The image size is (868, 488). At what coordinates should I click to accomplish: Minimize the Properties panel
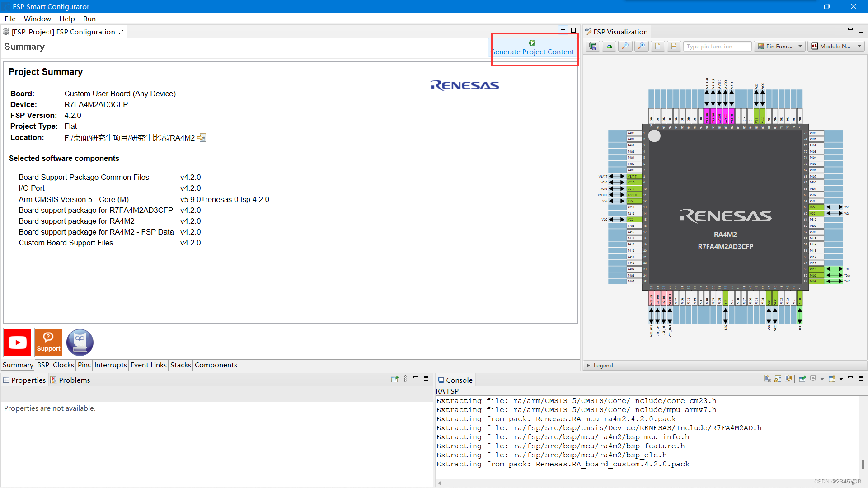[x=416, y=378]
